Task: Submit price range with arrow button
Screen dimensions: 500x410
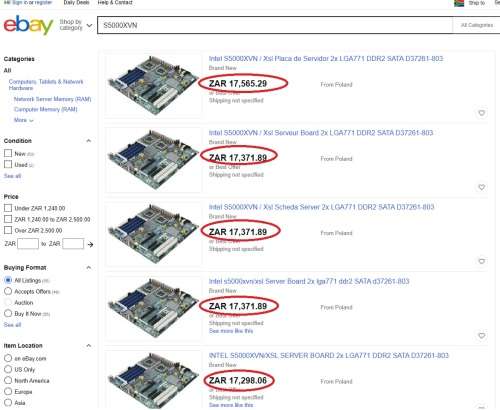Action: [90, 244]
